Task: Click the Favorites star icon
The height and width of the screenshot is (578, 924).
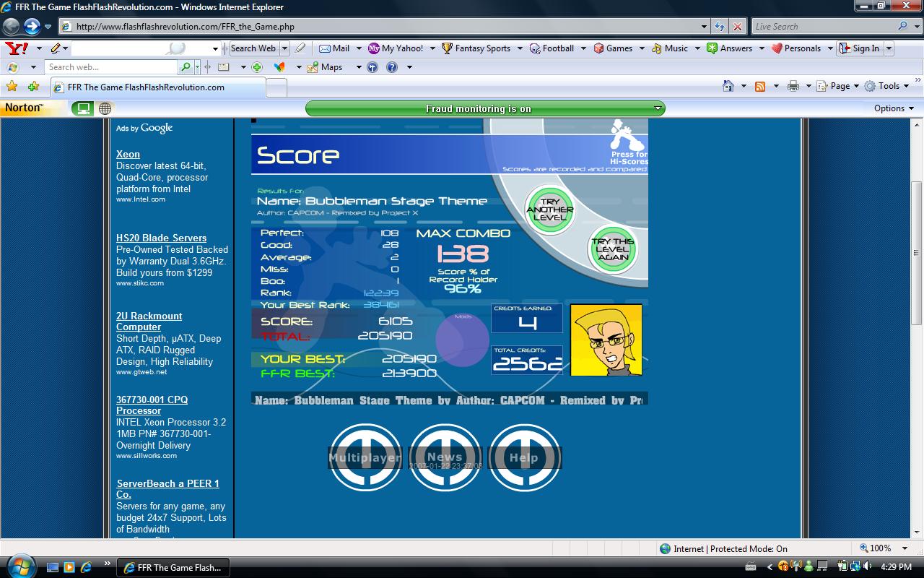Action: (12, 86)
